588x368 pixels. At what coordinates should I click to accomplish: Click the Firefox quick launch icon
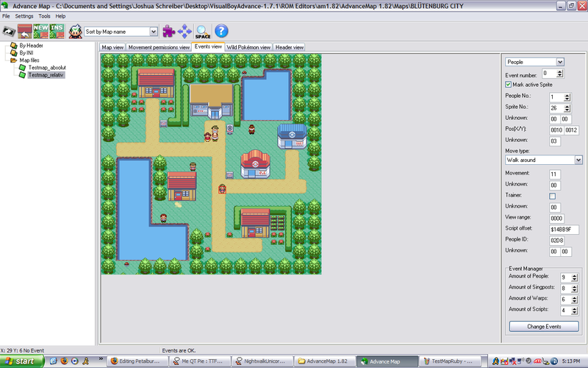(64, 361)
